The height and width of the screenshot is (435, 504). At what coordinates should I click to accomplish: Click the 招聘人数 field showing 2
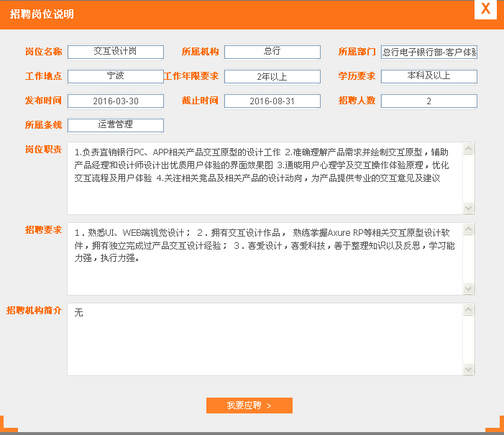[x=429, y=101]
